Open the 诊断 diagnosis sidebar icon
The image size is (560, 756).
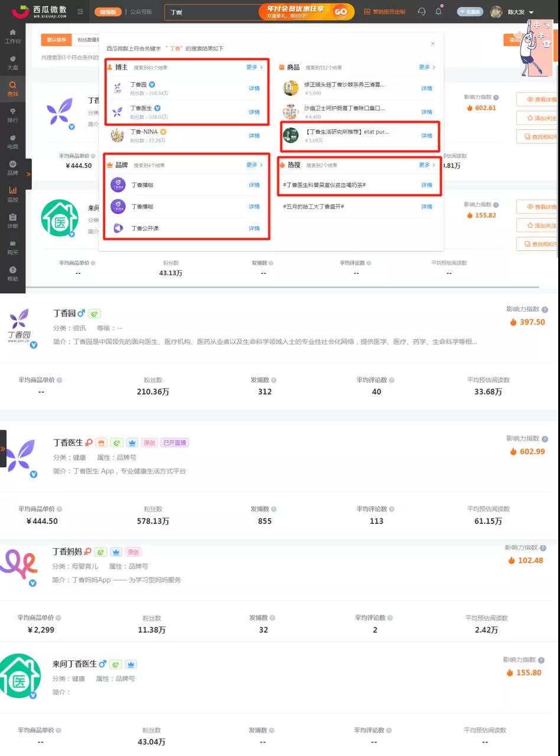[12, 220]
